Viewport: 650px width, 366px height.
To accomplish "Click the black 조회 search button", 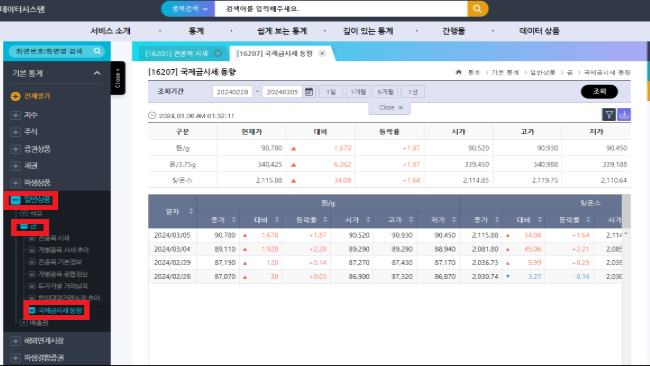I will (x=599, y=92).
